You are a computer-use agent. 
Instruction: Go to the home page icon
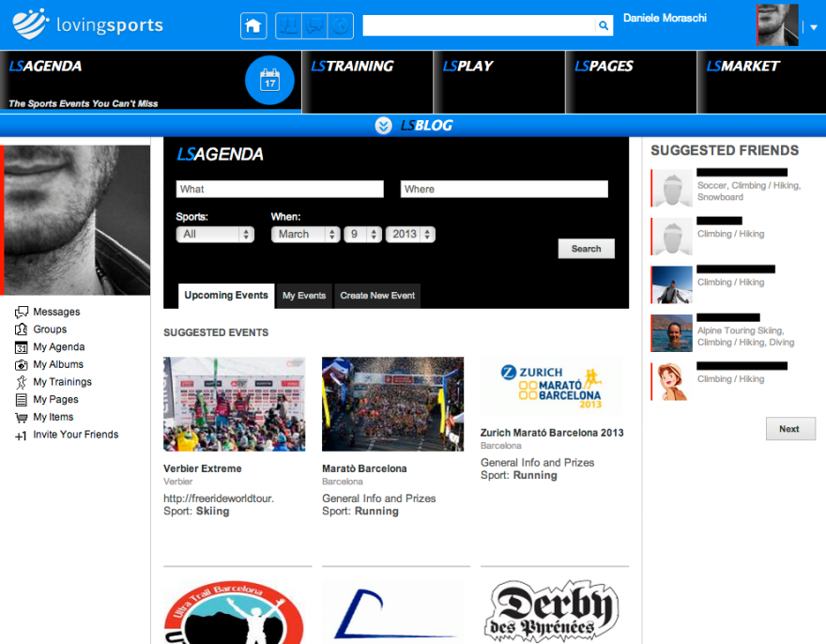tap(253, 25)
